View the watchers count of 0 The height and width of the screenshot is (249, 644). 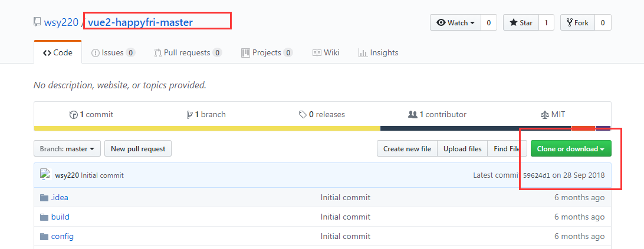click(x=489, y=22)
